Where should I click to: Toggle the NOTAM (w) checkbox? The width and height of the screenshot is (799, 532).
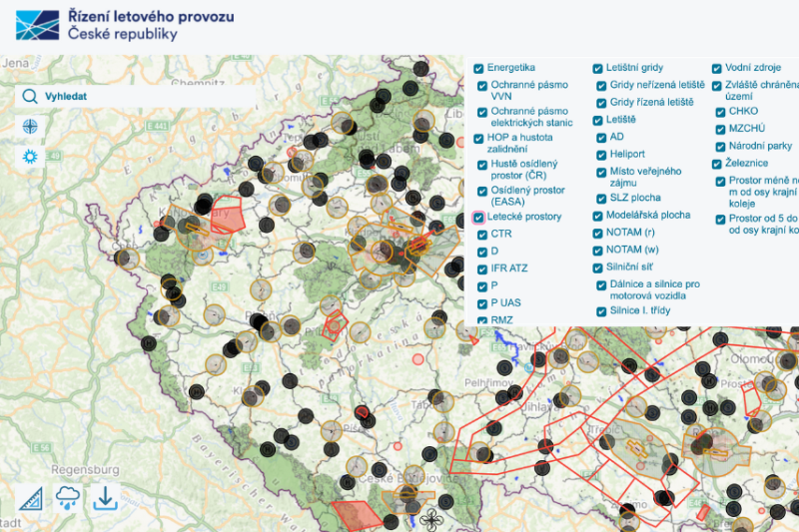[597, 251]
